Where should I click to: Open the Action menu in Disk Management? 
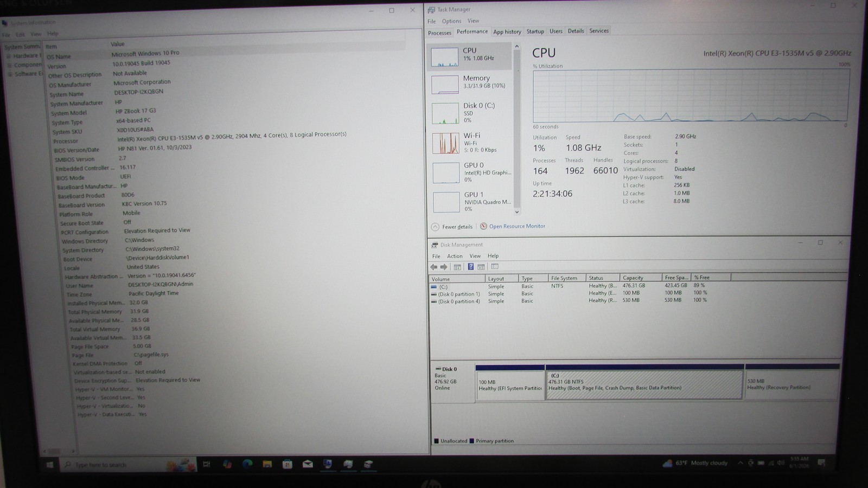point(455,256)
